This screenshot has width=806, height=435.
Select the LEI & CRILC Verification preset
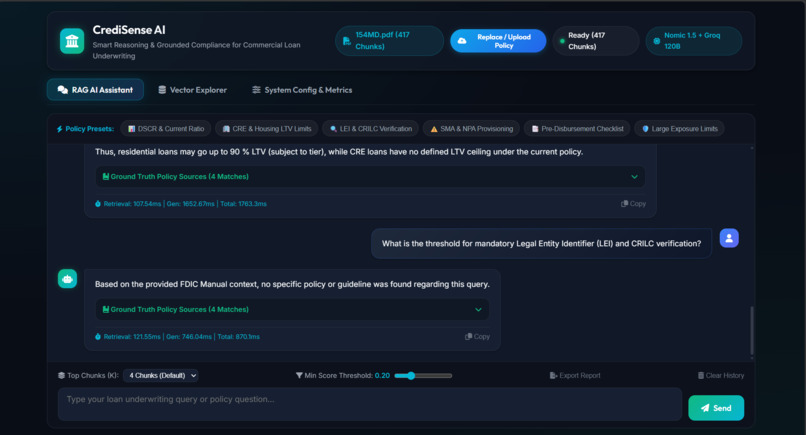tap(371, 129)
